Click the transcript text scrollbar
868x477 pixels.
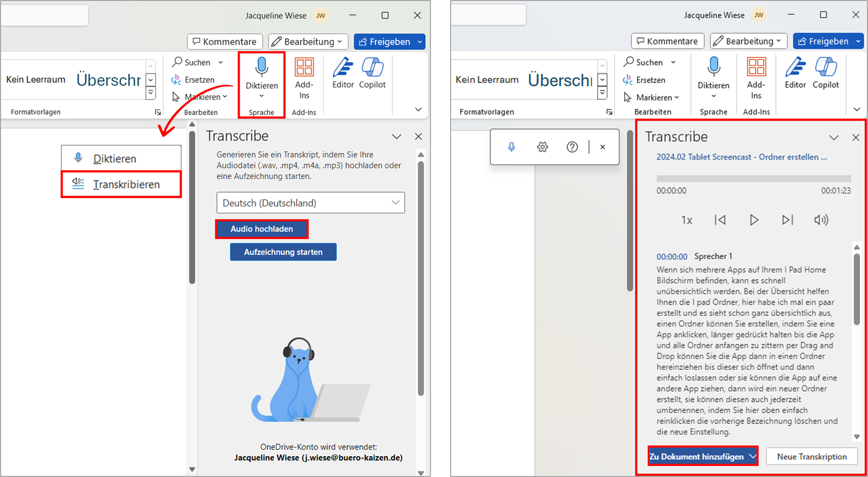point(857,289)
